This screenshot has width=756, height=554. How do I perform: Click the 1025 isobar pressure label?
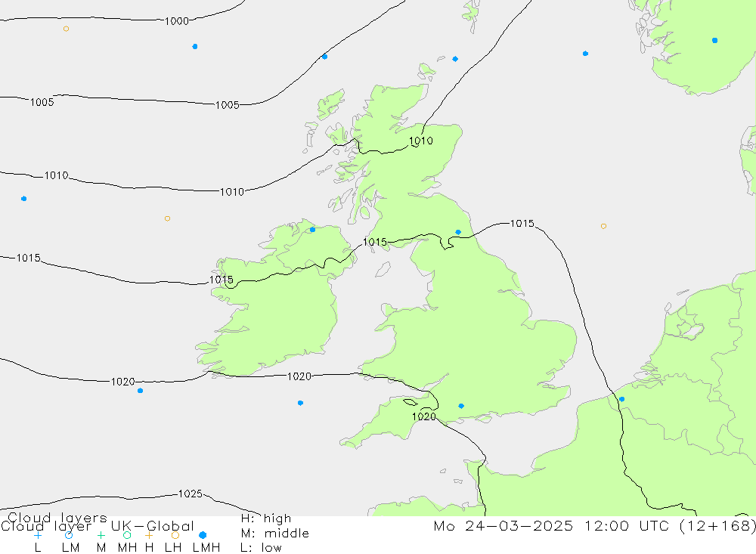190,494
